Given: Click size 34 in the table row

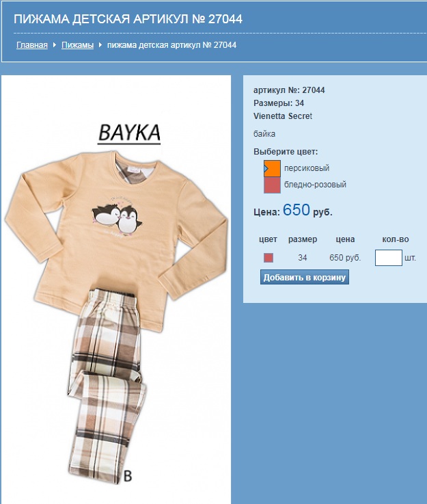Looking at the screenshot, I should click(302, 258).
